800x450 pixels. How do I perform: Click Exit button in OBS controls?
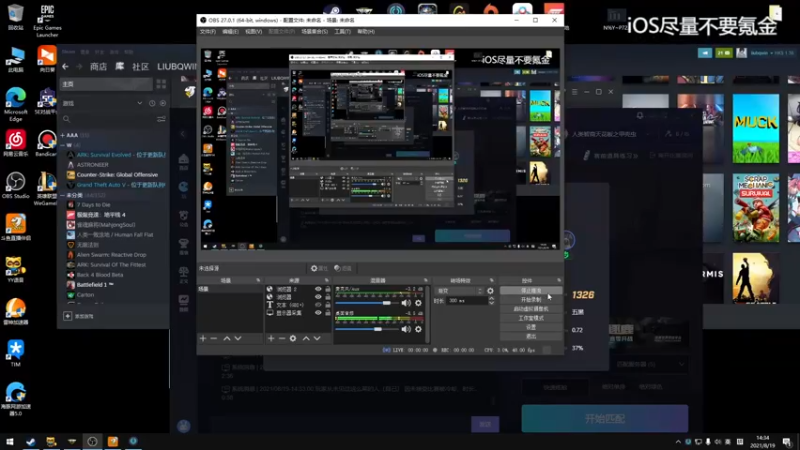click(x=531, y=336)
